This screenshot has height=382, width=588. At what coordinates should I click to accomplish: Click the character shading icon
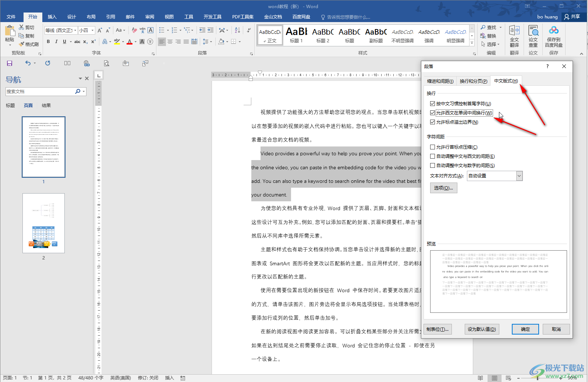[142, 42]
